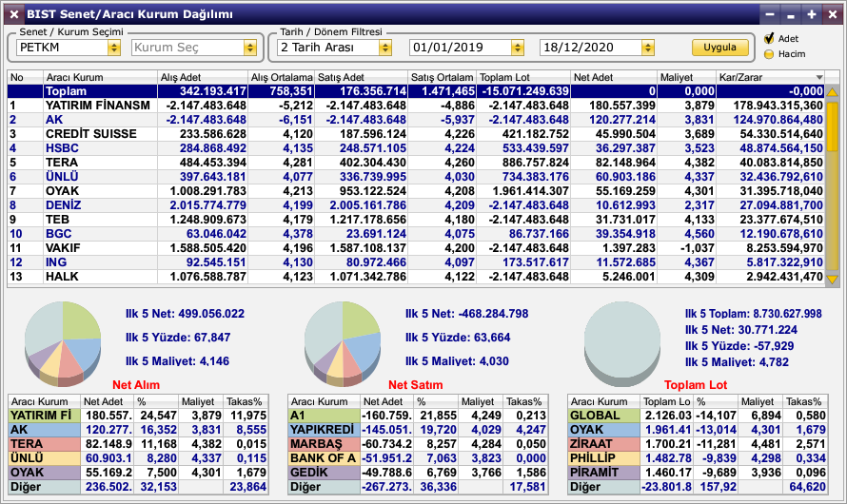Sort by the Maliyet main column header
Screen dimensions: 847x504
pyautogui.click(x=686, y=77)
